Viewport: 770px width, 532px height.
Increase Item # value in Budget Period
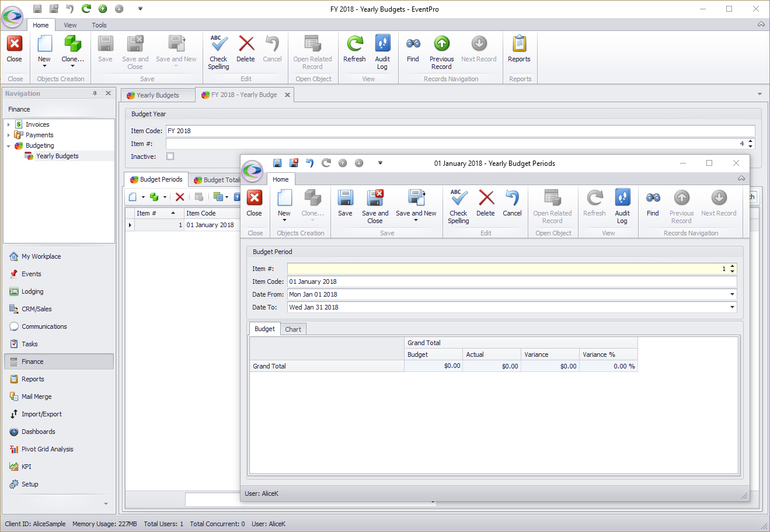733,266
